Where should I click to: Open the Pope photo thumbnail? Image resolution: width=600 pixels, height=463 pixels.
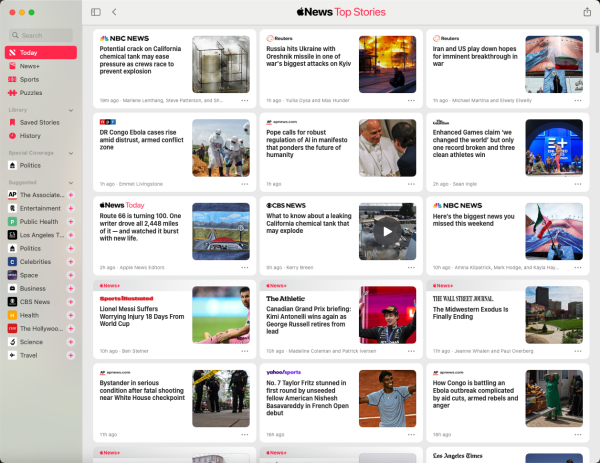(x=387, y=148)
